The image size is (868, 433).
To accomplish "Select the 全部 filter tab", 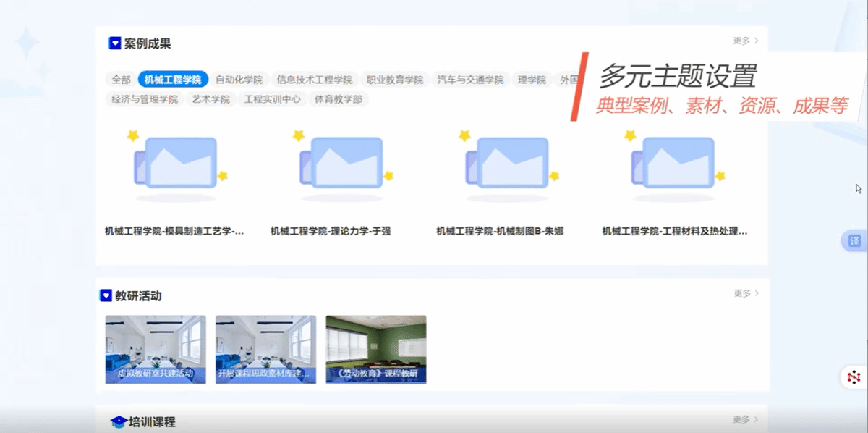I will point(121,80).
